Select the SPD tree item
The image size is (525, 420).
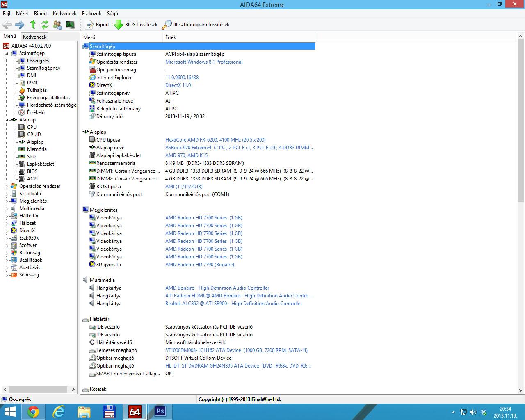point(31,156)
